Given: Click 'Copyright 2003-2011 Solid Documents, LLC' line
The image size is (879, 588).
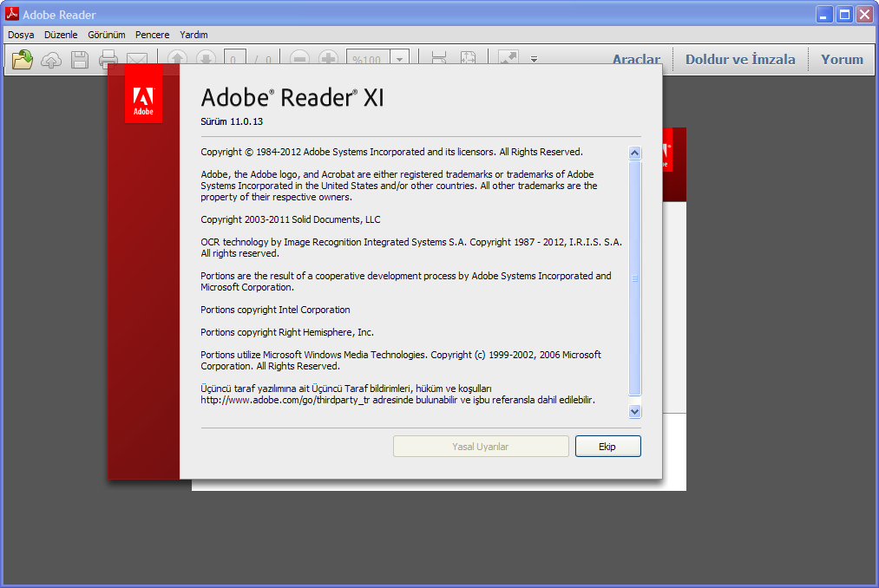Looking at the screenshot, I should (291, 219).
